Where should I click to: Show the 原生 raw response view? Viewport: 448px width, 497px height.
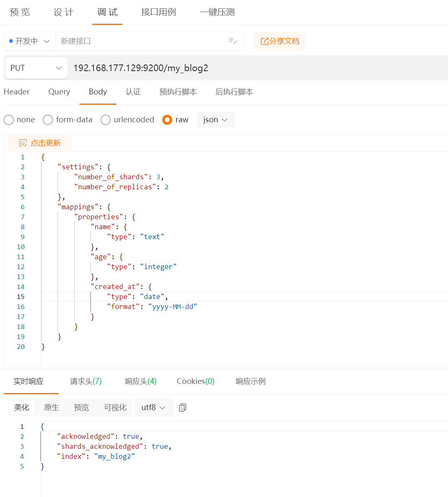pyautogui.click(x=52, y=408)
